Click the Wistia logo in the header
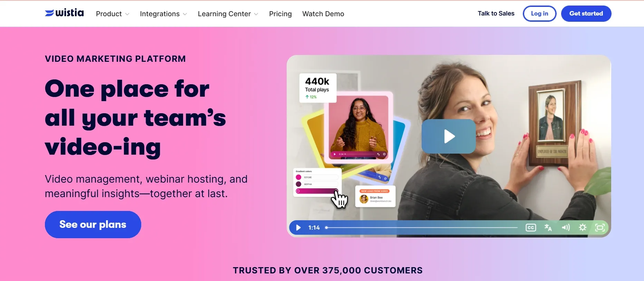The image size is (644, 281). coord(64,13)
